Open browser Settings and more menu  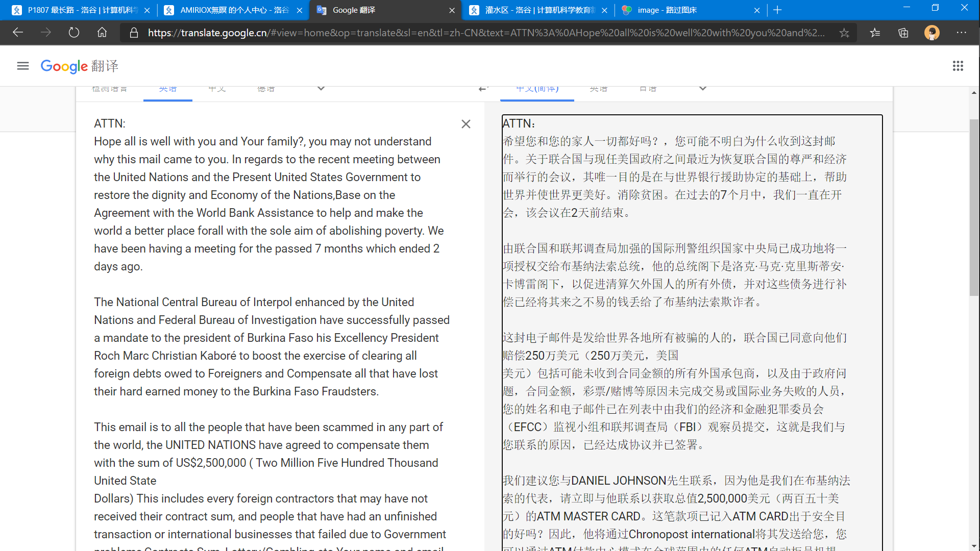[962, 33]
